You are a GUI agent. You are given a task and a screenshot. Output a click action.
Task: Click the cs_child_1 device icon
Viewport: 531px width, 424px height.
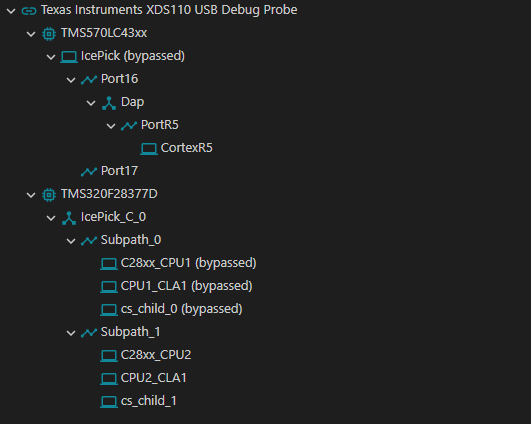tap(109, 402)
